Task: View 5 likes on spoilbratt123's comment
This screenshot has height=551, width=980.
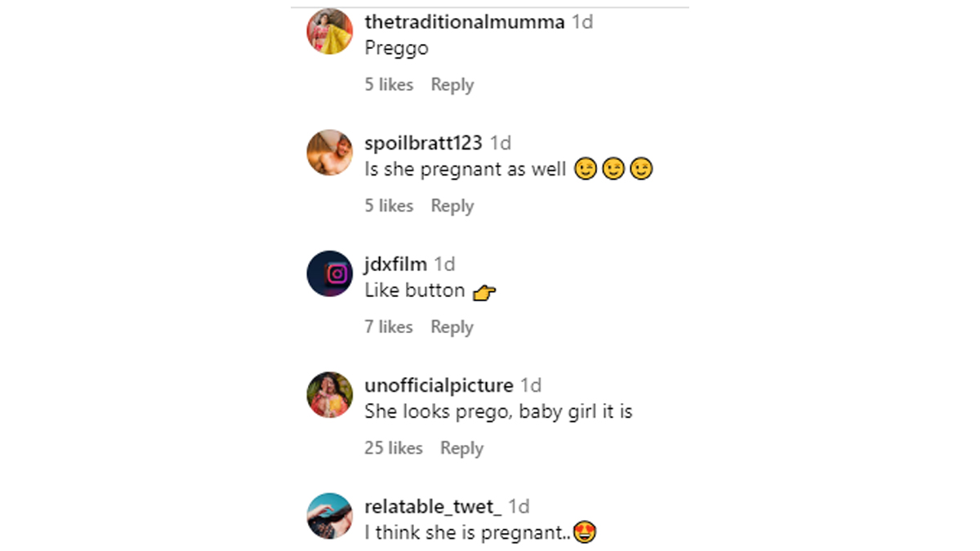Action: coord(389,206)
